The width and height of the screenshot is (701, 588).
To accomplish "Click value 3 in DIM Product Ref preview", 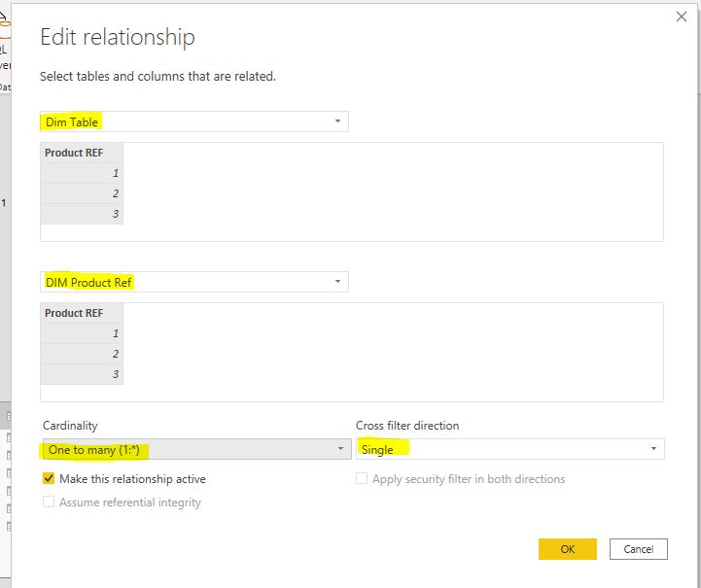I will 82,374.
